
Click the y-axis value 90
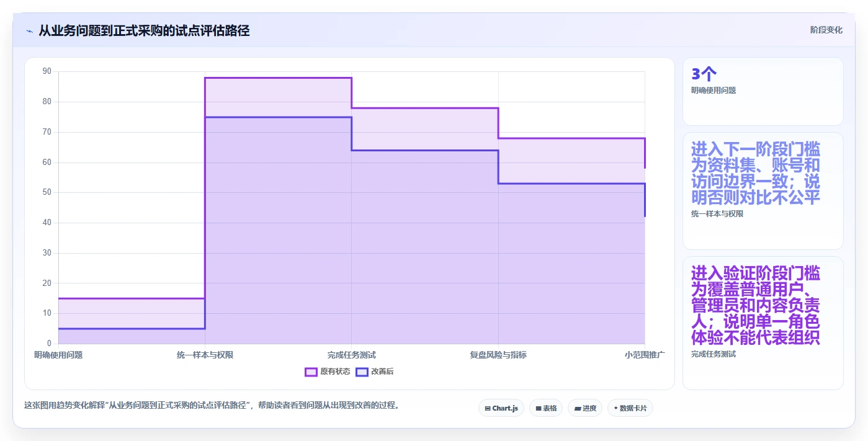point(47,71)
